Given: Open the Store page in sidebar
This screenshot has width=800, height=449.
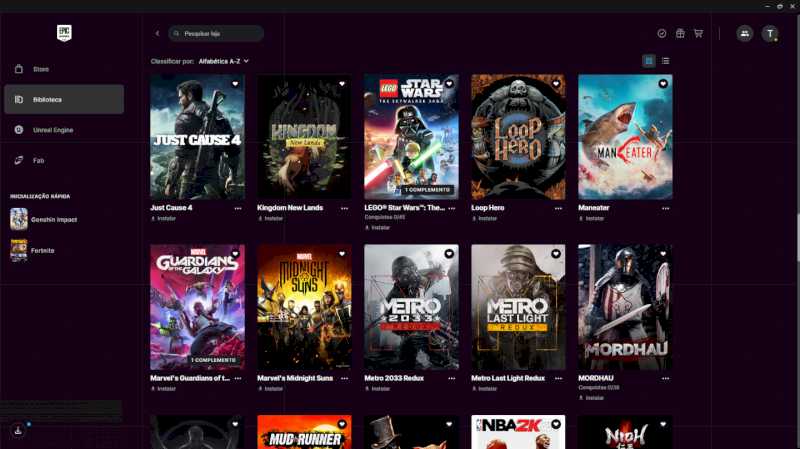Looking at the screenshot, I should tap(40, 69).
